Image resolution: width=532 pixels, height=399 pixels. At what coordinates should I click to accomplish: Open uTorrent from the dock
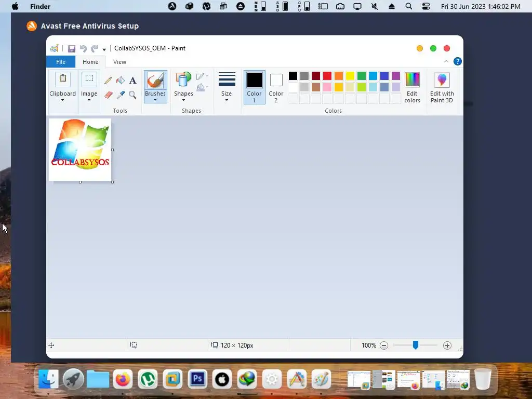click(x=148, y=379)
